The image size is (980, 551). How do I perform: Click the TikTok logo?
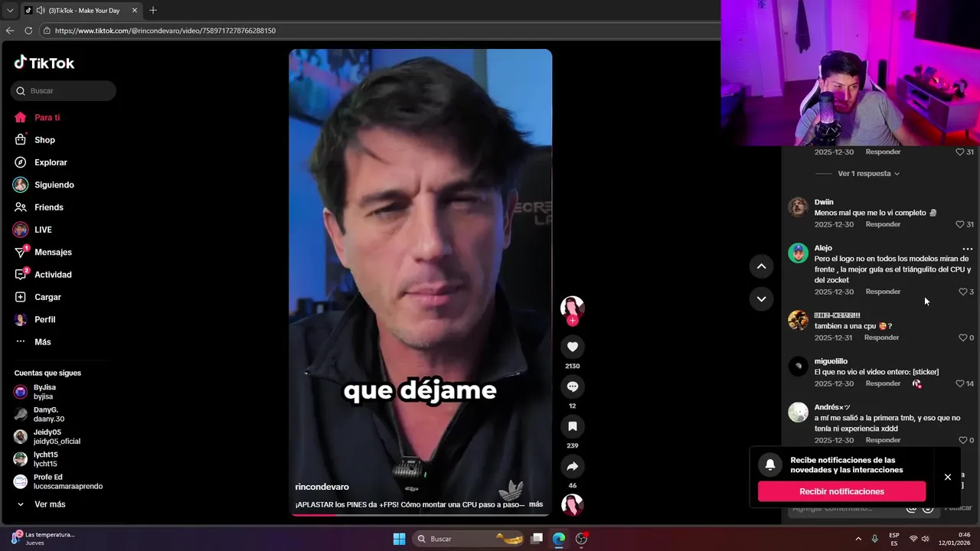(x=44, y=63)
